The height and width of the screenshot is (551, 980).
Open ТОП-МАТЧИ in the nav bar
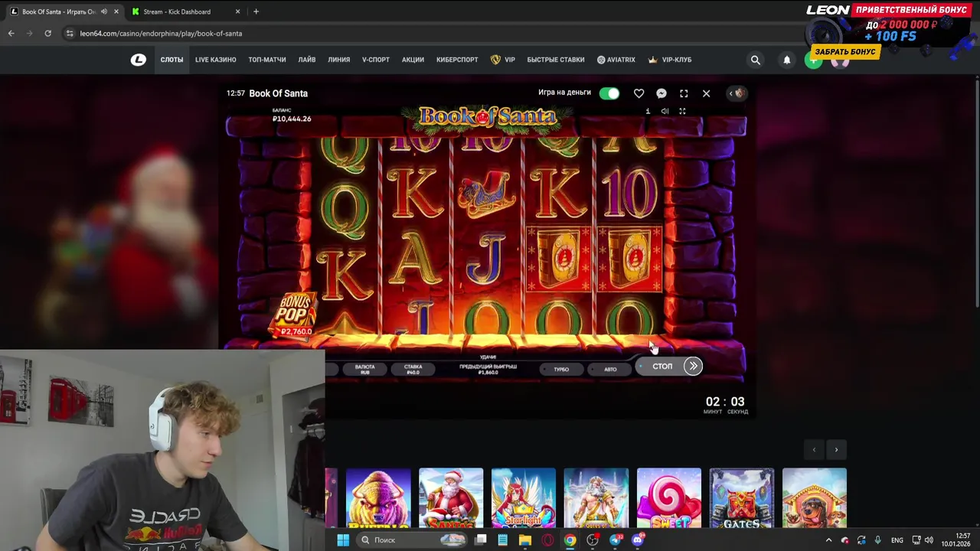click(x=267, y=60)
